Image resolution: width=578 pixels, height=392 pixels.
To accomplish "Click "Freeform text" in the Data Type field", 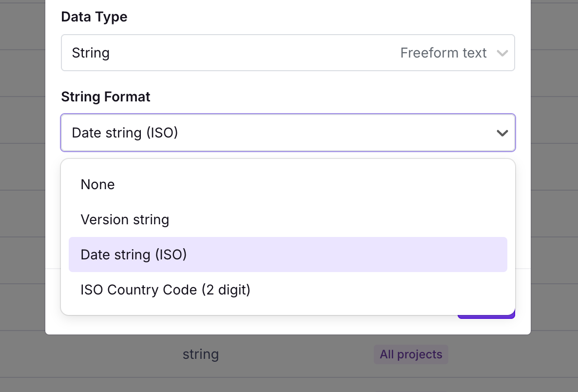I will [443, 53].
